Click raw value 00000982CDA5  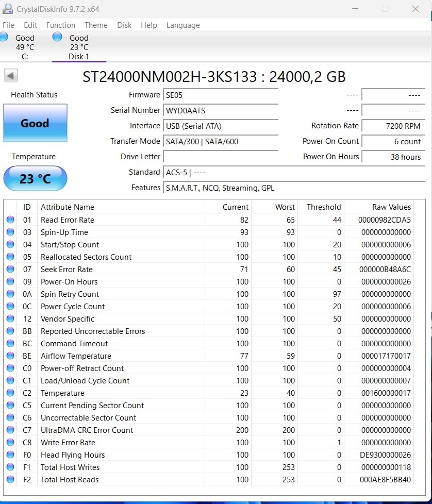(x=385, y=220)
